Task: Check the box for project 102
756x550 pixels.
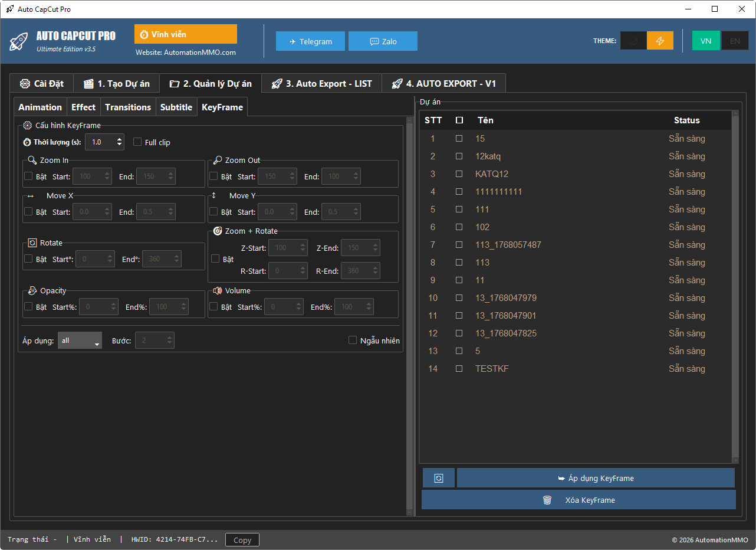Action: [459, 227]
